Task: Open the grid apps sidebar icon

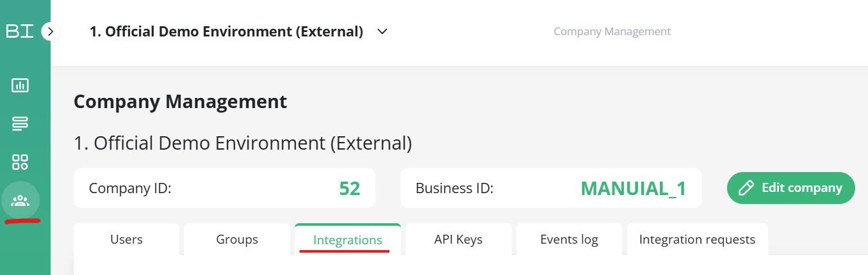Action: (20, 162)
